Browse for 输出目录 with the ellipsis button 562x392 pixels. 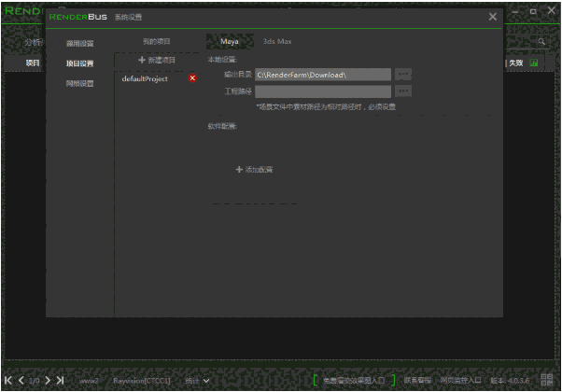click(403, 74)
